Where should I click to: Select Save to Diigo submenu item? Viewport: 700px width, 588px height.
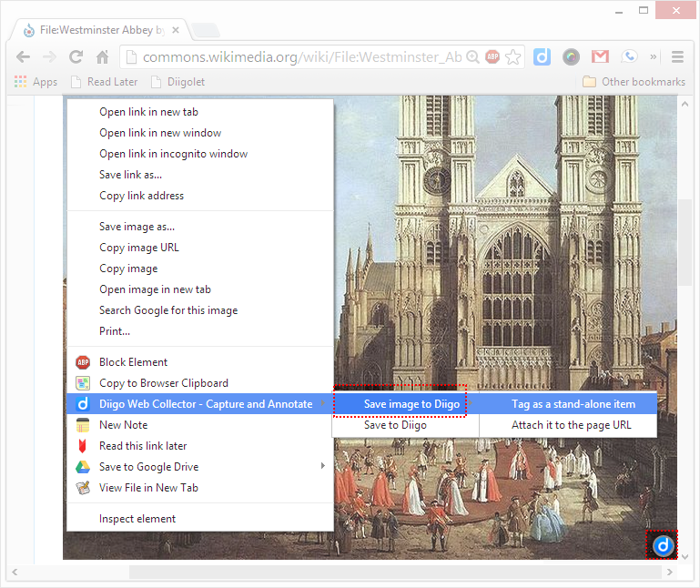coord(405,425)
